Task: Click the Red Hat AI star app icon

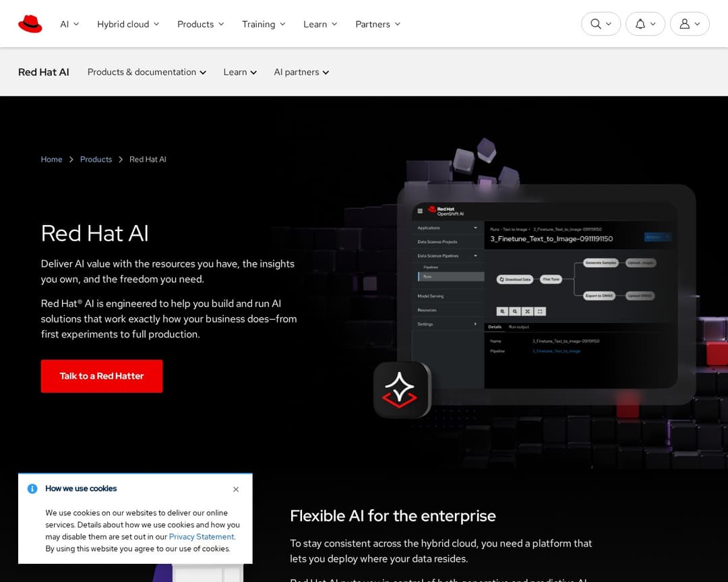Action: click(402, 389)
